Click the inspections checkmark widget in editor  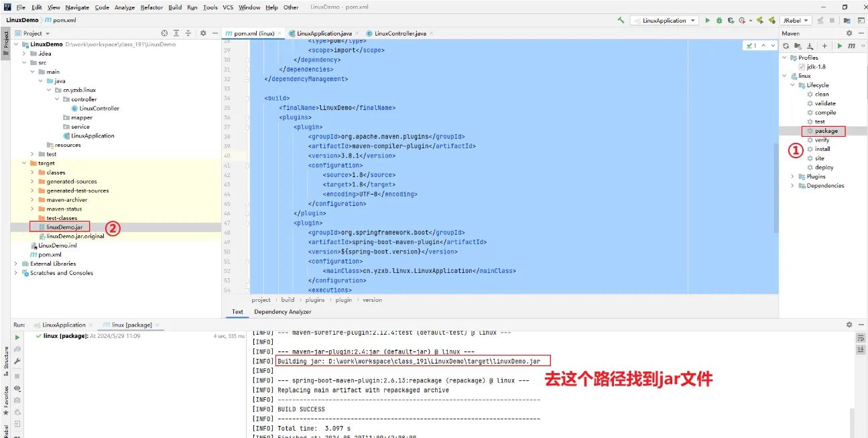752,46
